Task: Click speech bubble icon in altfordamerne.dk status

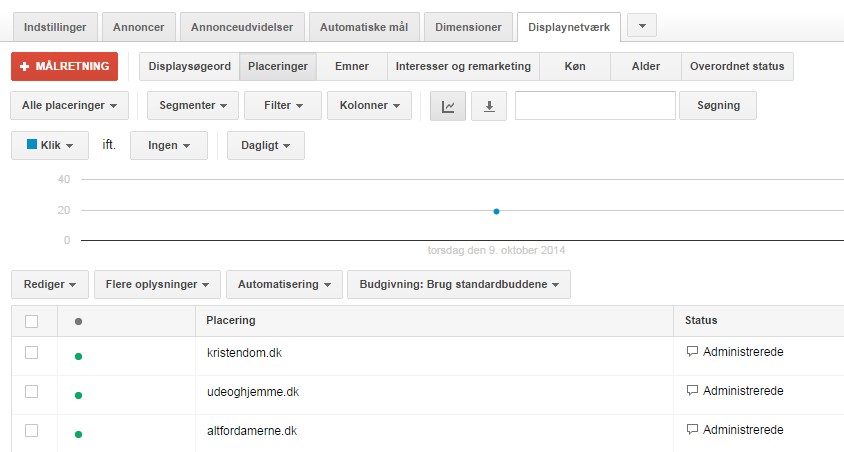Action: (692, 430)
